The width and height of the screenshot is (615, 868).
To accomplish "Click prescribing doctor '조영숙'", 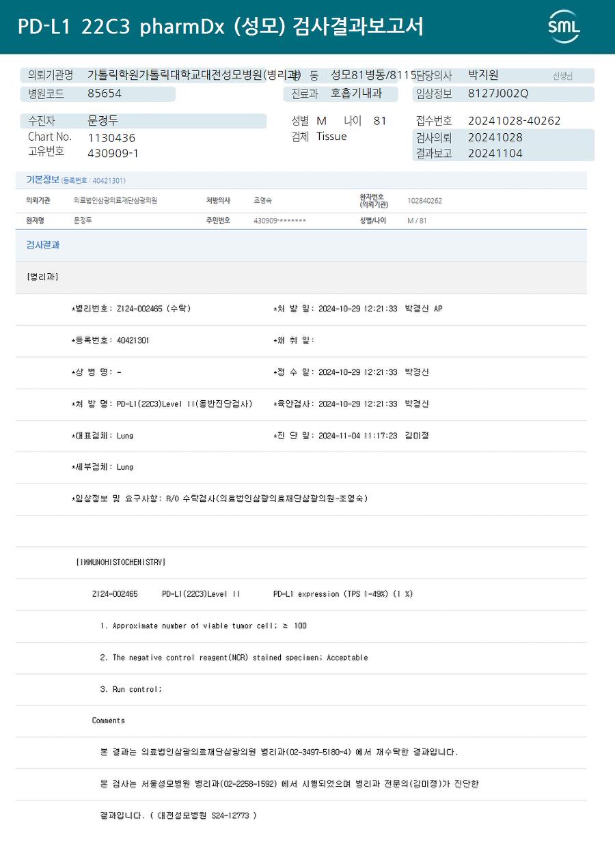I will click(262, 201).
